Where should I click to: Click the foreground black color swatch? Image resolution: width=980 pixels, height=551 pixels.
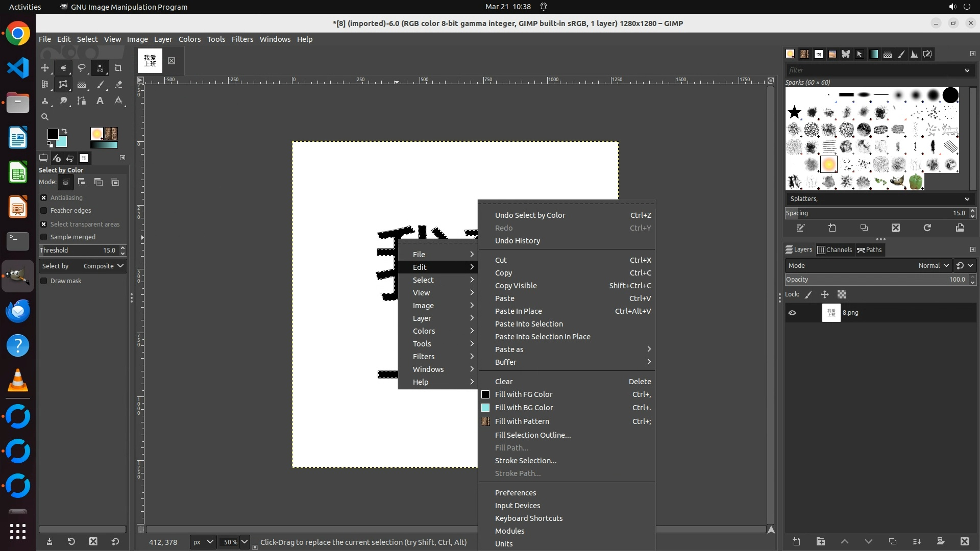coord(52,134)
